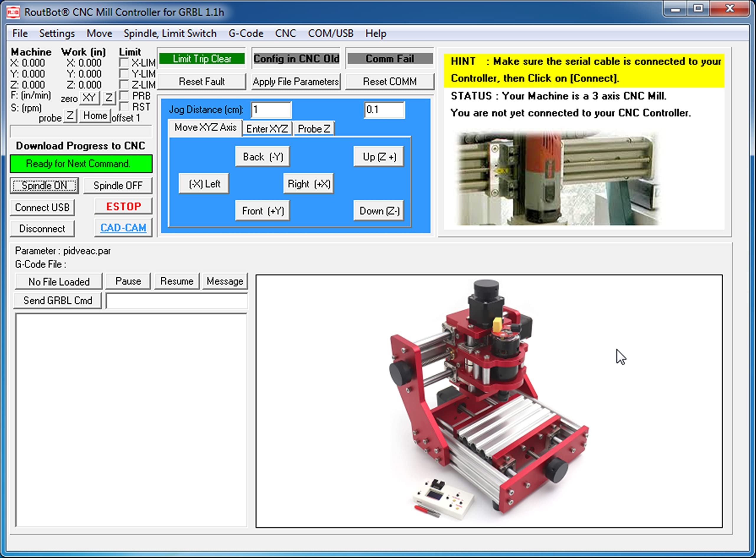Click Send GRBL Cmd button

[x=58, y=300]
